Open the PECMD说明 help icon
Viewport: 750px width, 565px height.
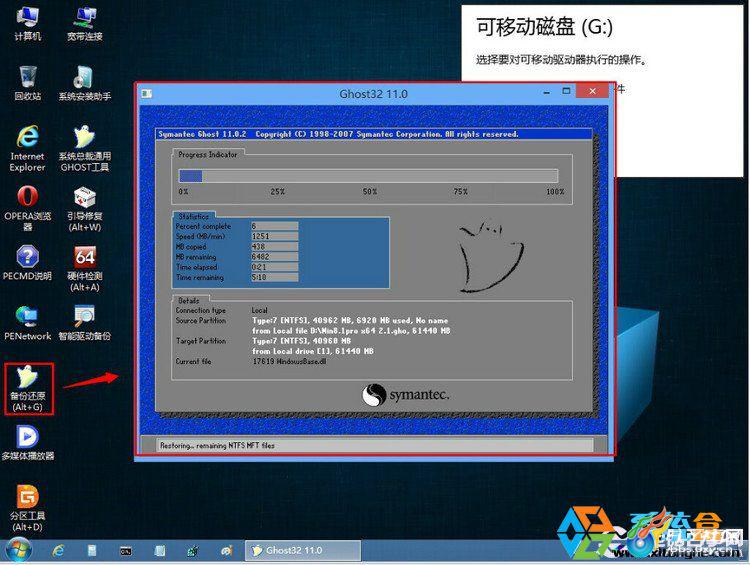tap(27, 263)
